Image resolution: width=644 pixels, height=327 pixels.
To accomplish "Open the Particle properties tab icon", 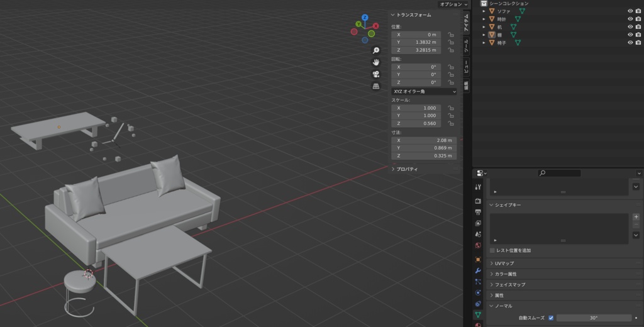I will [x=478, y=282].
